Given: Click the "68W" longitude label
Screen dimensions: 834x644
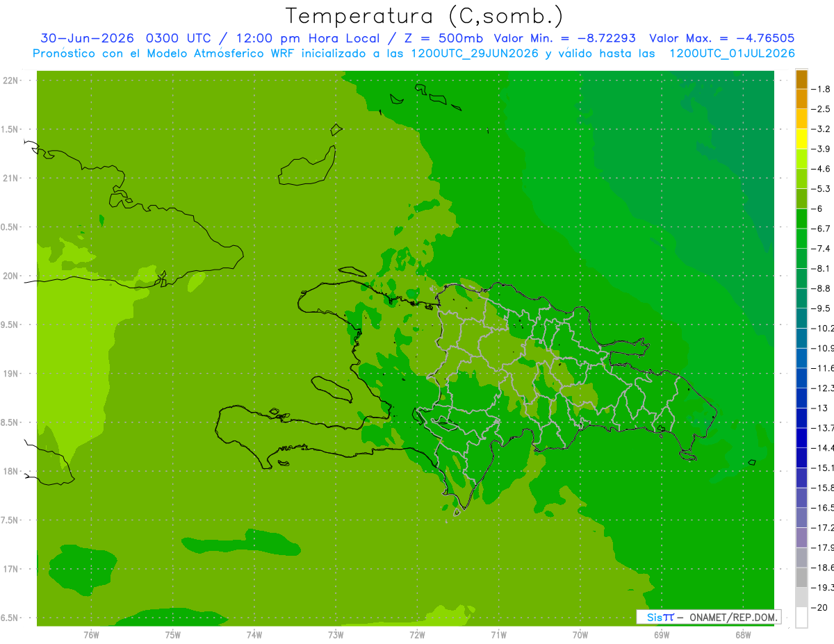Looking at the screenshot, I should (743, 635).
